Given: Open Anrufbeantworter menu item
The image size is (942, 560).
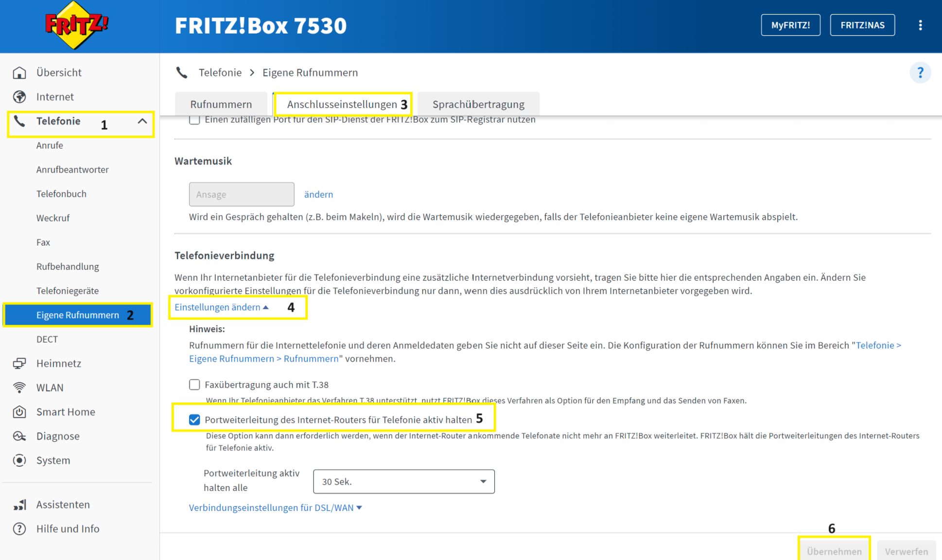Looking at the screenshot, I should click(x=72, y=170).
